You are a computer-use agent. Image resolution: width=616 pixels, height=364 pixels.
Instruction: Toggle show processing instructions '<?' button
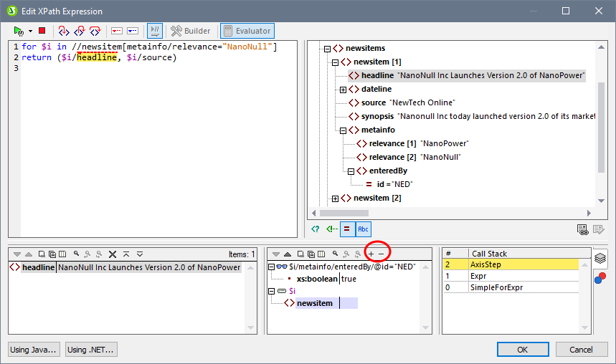[x=316, y=229]
